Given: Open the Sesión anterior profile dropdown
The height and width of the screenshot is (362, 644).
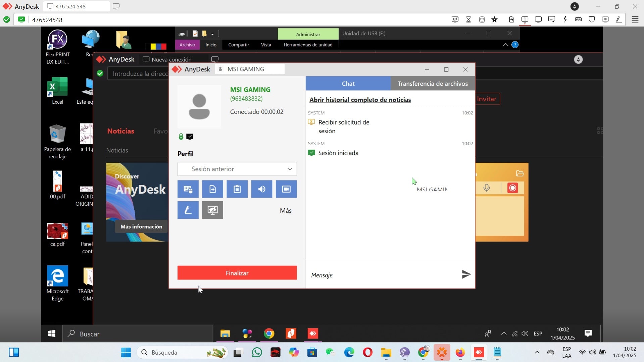Looking at the screenshot, I should tap(237, 169).
